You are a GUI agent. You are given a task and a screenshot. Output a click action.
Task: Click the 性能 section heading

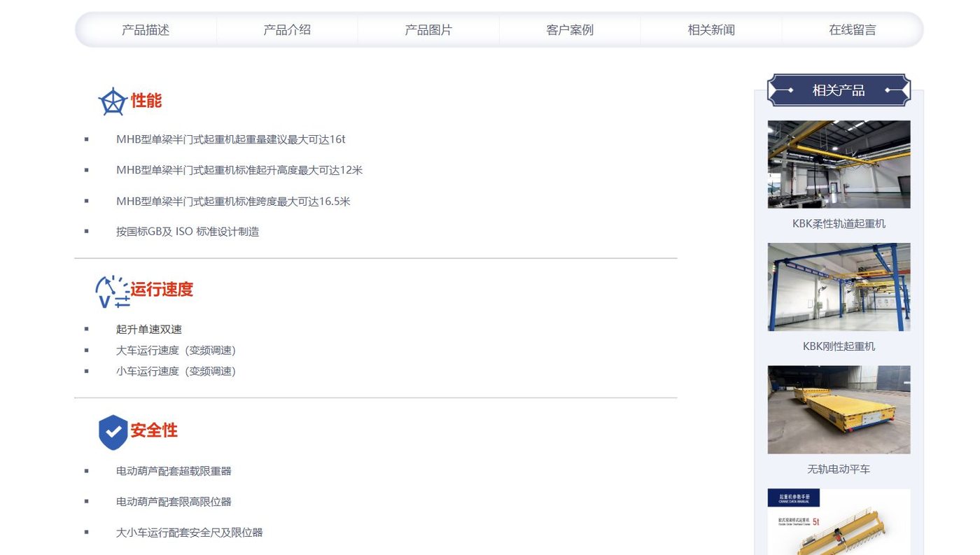146,101
